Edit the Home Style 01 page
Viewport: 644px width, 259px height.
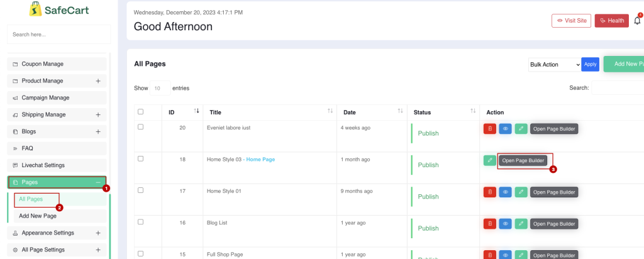point(521,192)
